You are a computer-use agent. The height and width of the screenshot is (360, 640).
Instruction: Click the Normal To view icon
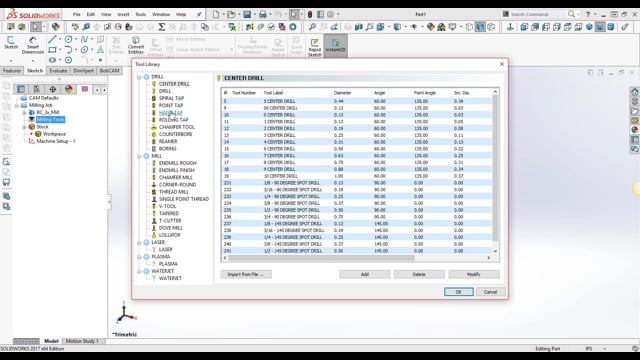510,27
